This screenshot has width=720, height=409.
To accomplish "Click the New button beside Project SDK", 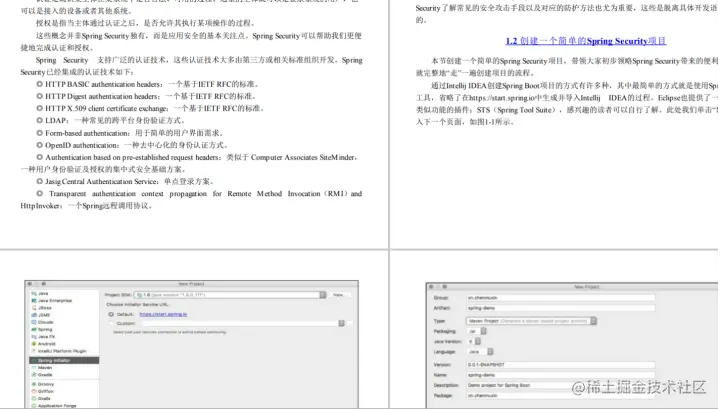I will coord(338,295).
